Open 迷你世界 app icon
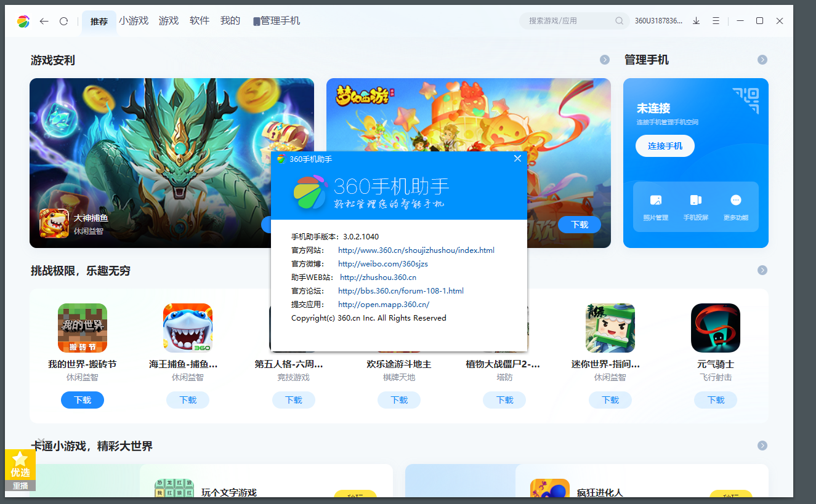816x504 pixels. 610,327
